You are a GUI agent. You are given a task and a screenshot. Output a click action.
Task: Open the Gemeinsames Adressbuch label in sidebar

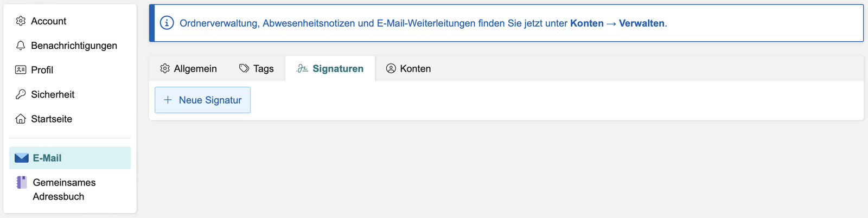pos(64,189)
